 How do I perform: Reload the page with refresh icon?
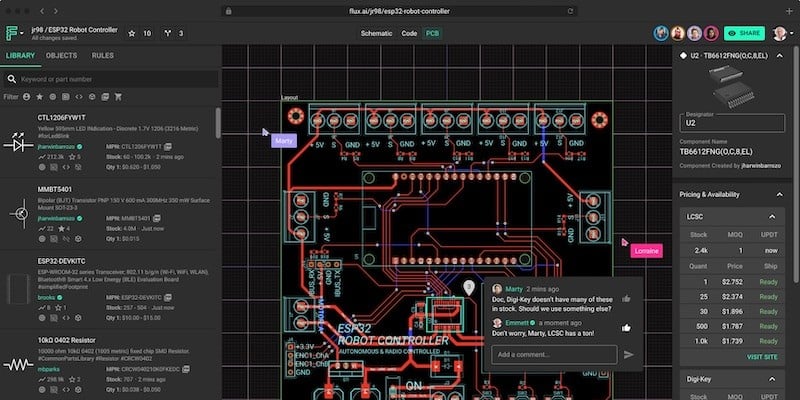click(570, 11)
